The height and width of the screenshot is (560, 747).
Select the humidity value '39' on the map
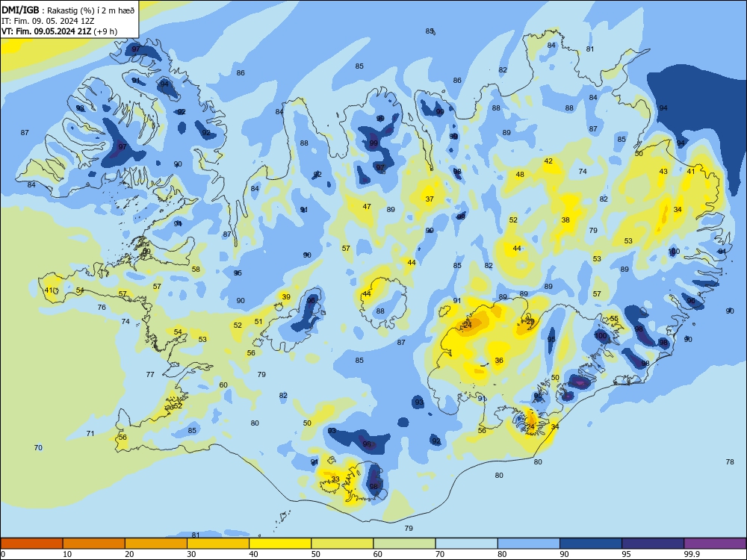tap(286, 297)
